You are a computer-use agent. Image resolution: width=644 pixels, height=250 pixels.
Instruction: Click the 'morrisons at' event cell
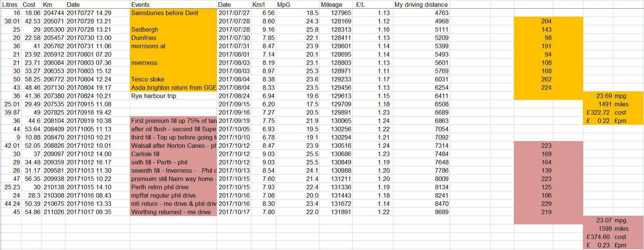coord(174,46)
